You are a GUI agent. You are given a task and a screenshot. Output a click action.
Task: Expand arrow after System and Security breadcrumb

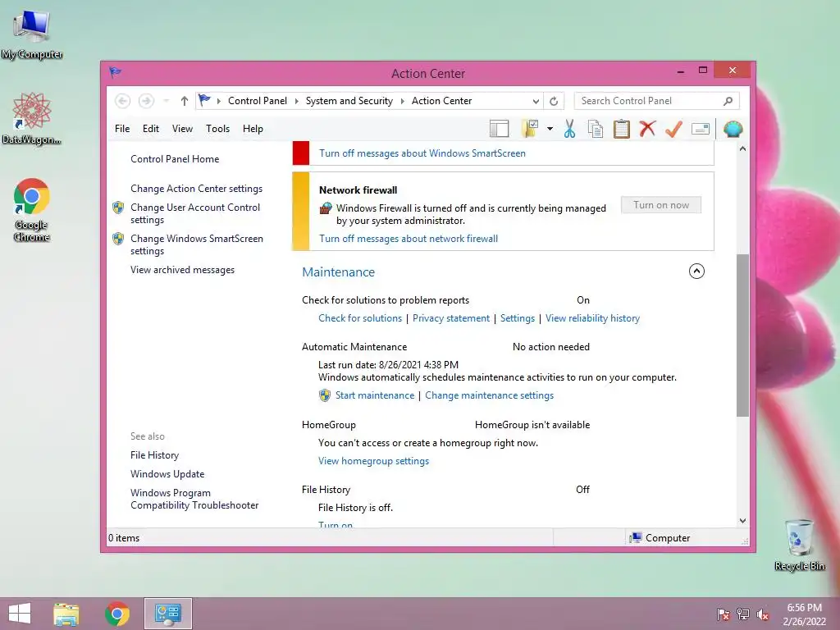click(402, 101)
